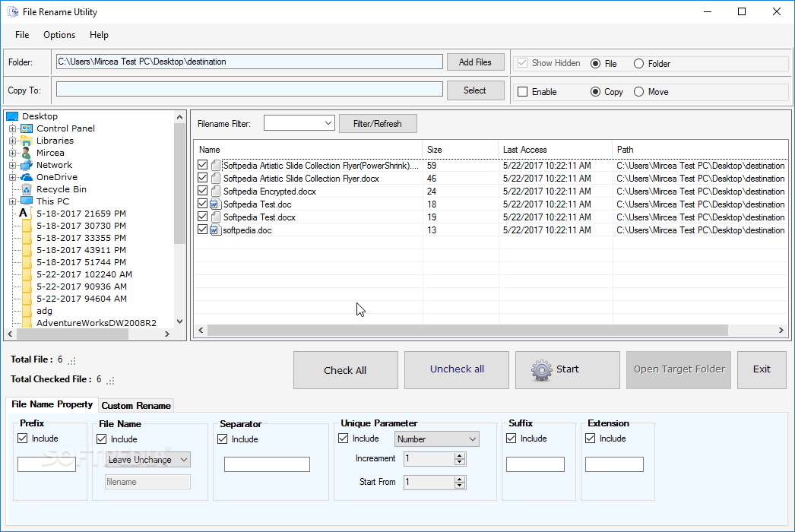Switch to Custom Rename tab

(x=136, y=406)
